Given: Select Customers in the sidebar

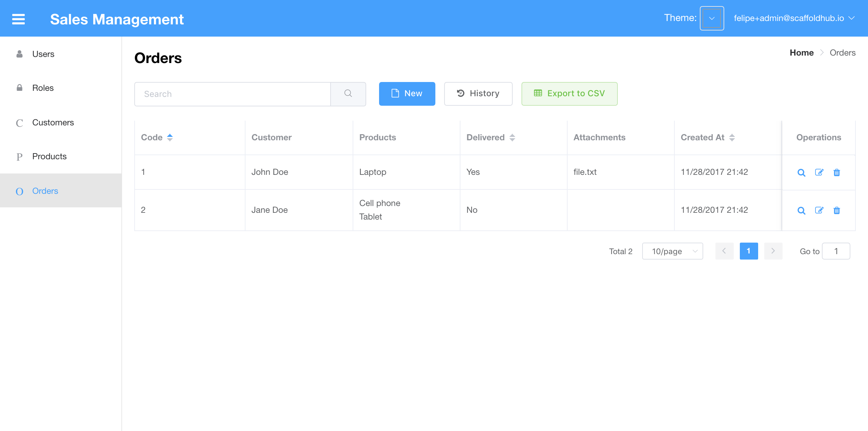Looking at the screenshot, I should (53, 122).
